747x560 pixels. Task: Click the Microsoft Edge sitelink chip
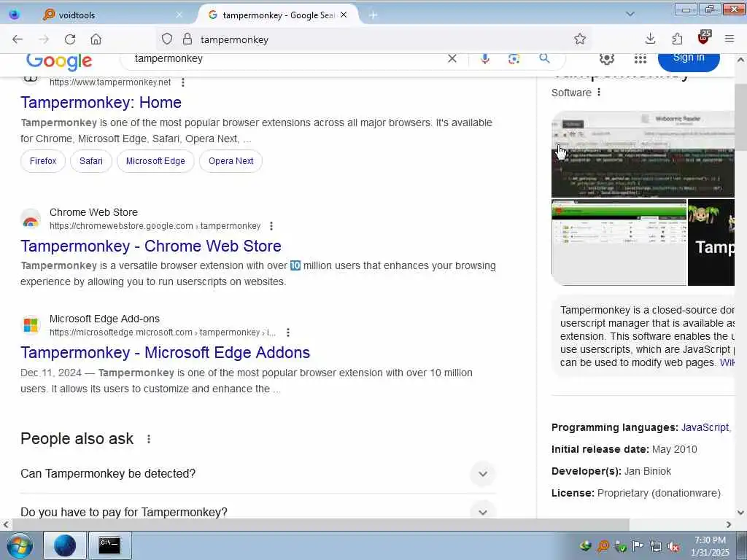pos(155,161)
